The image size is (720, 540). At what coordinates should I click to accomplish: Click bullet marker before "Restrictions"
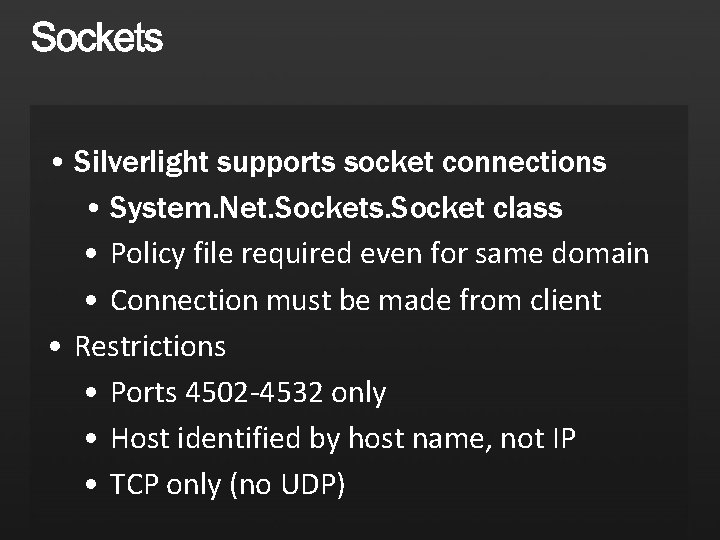60,347
